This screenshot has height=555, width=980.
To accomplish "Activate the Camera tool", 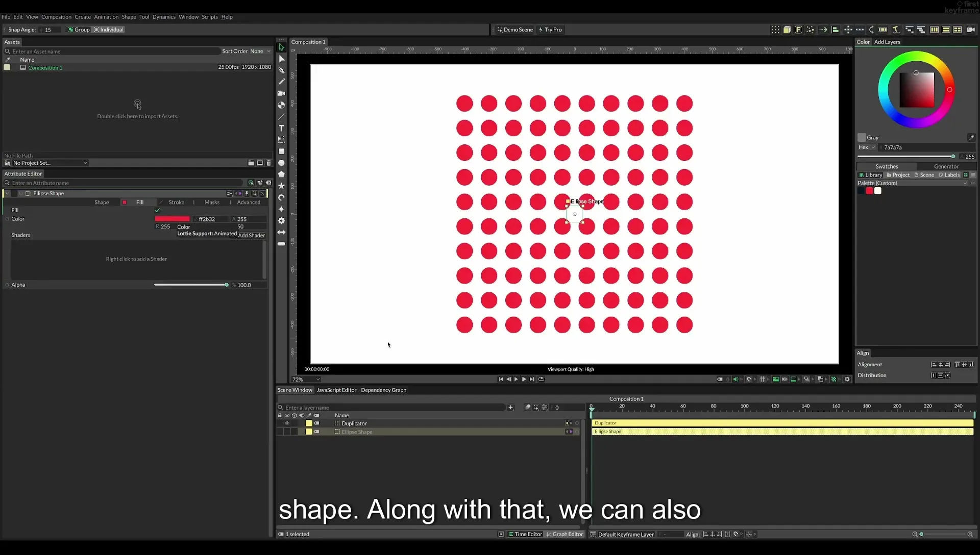I will 281,93.
